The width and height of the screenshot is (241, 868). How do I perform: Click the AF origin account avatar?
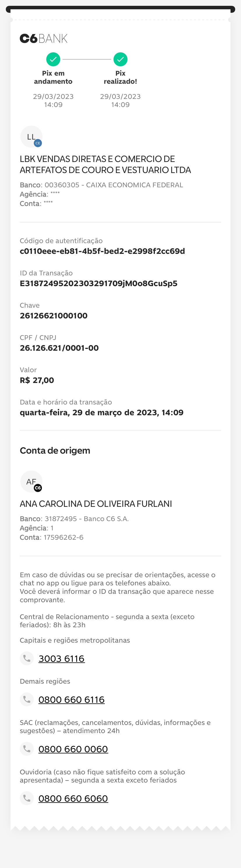click(31, 482)
